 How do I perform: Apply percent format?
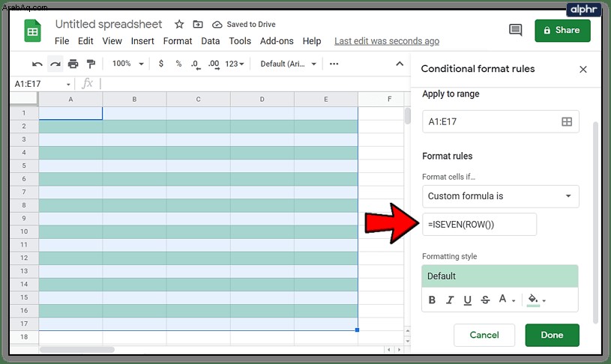coord(178,64)
